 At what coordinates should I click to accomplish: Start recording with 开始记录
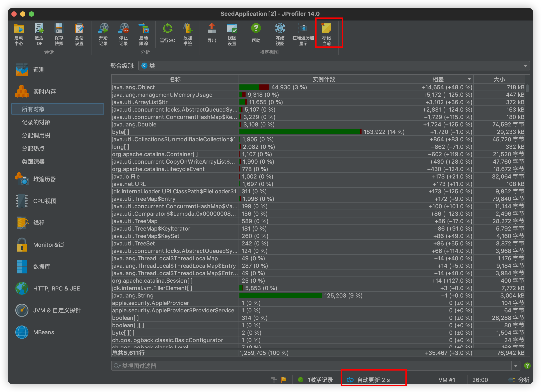pyautogui.click(x=103, y=34)
